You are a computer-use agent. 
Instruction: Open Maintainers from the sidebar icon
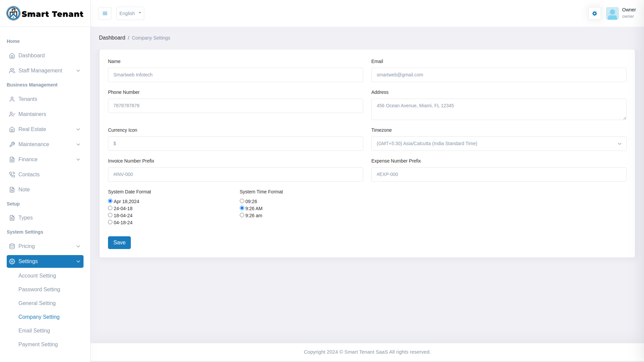pyautogui.click(x=12, y=114)
